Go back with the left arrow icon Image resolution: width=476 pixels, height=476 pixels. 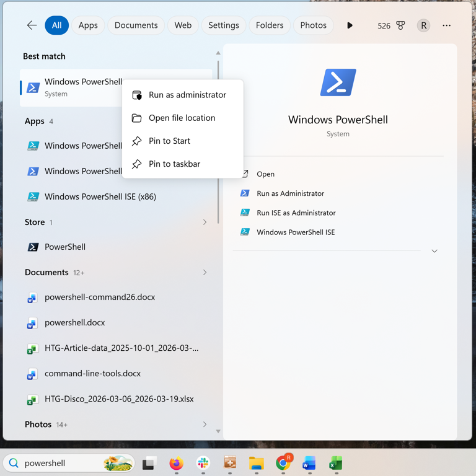(32, 25)
